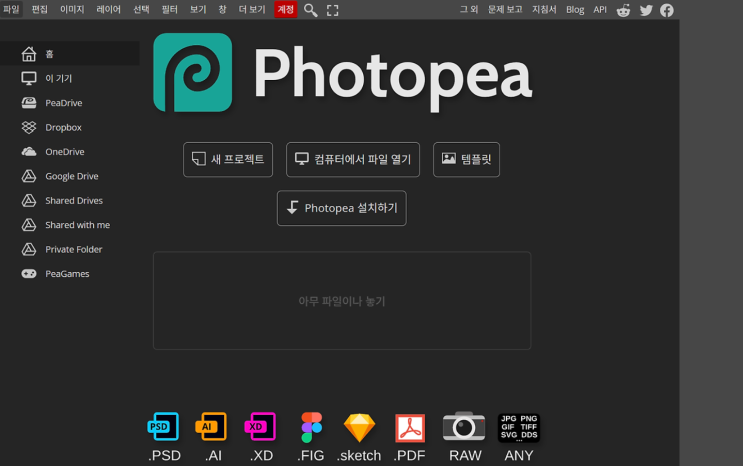Click the .PDF format icon
This screenshot has height=466, width=743.
point(410,428)
